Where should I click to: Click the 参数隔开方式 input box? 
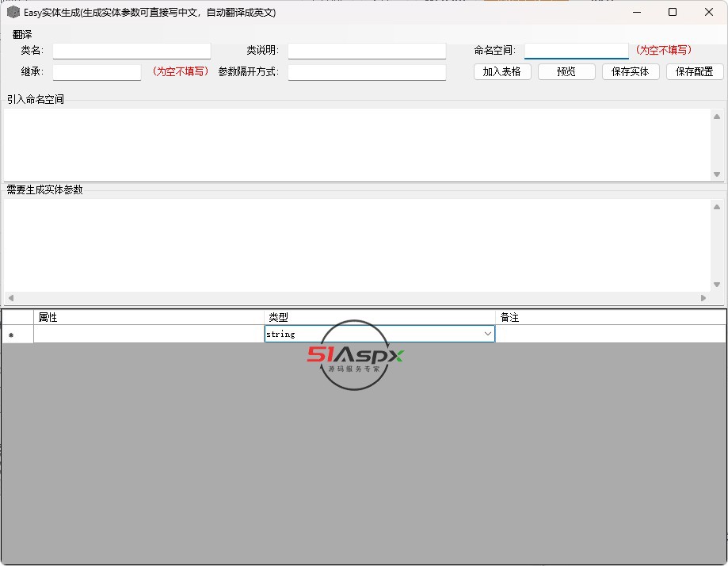[367, 72]
